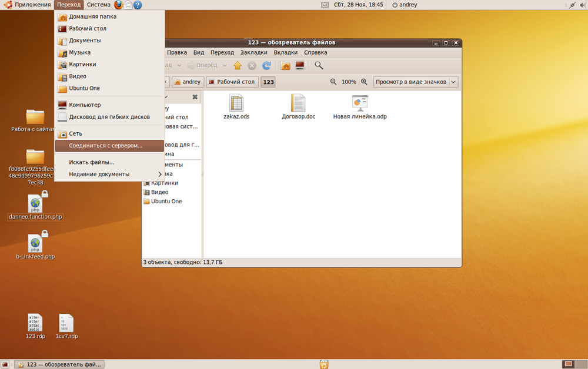Viewport: 588px width, 369px height.
Task: Open the 'Просмотр в виде значков' dropdown
Action: pyautogui.click(x=415, y=82)
